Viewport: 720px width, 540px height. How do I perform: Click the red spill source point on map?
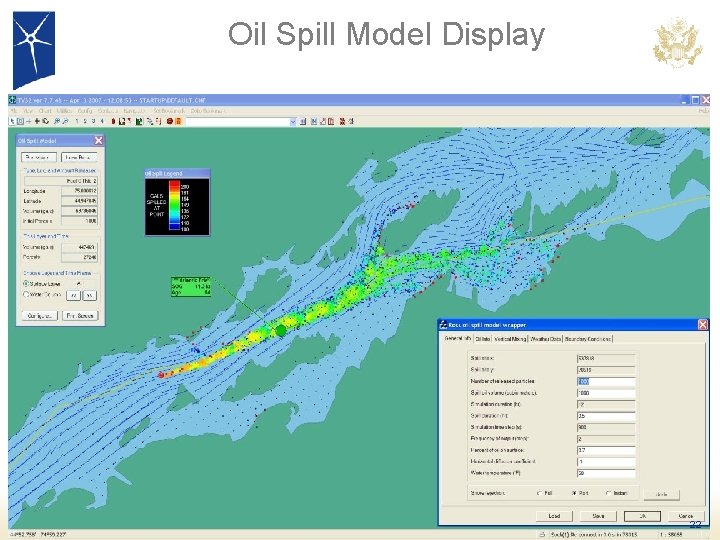tap(161, 375)
